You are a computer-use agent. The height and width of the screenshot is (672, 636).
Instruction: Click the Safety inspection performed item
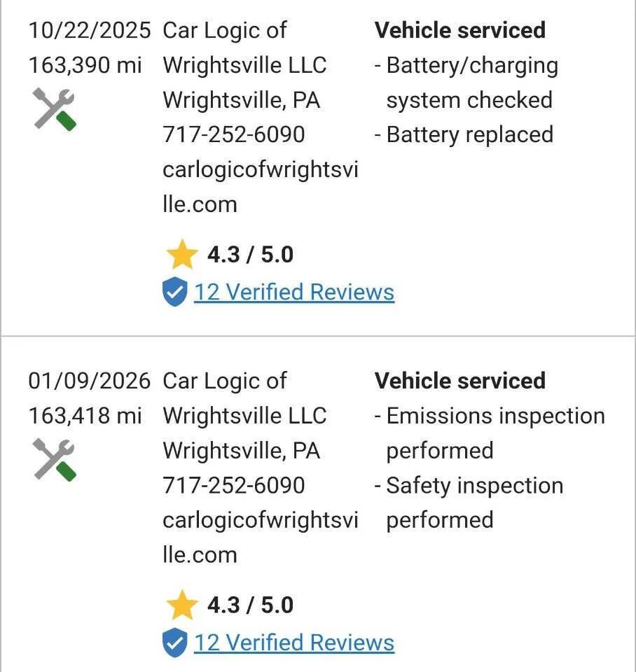pos(469,503)
